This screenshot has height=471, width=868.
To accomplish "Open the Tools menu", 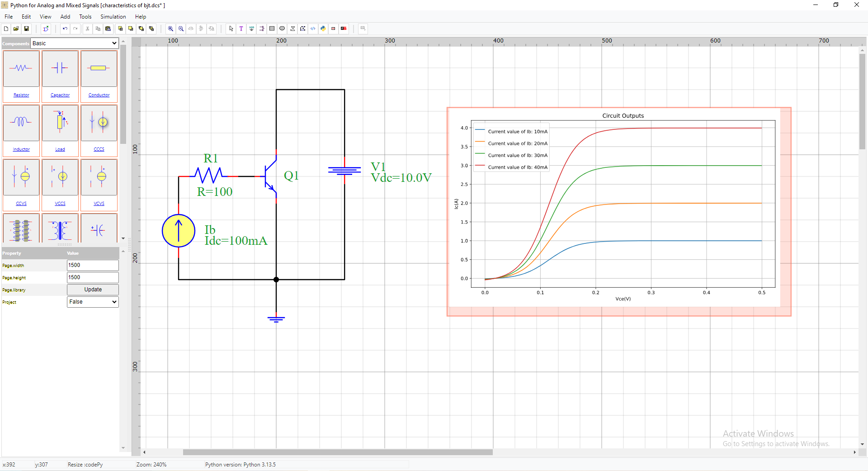I will coord(85,17).
